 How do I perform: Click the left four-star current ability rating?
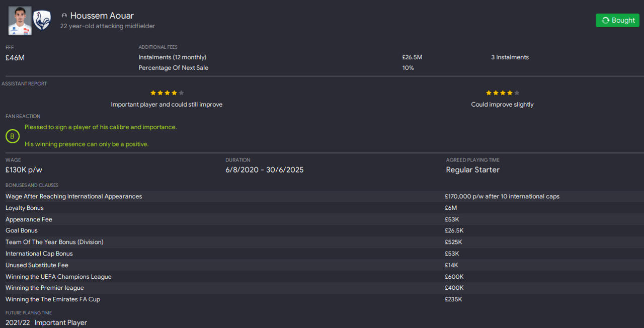pos(167,93)
